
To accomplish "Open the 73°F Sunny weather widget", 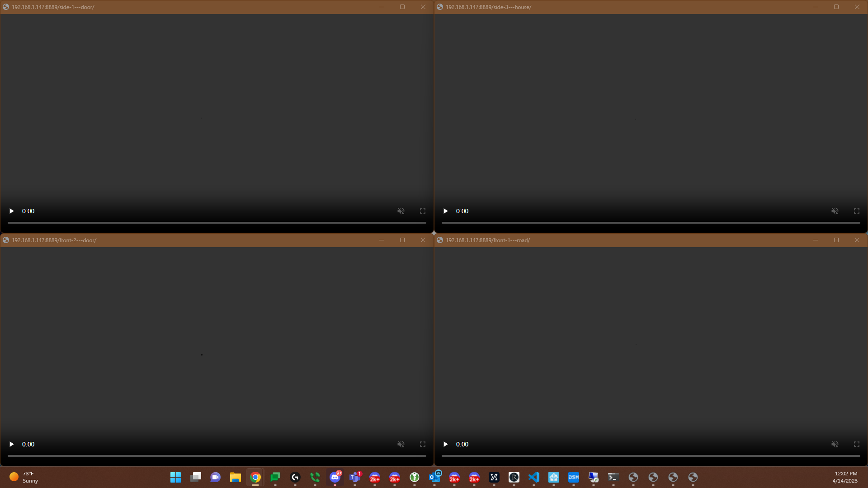I will click(22, 478).
